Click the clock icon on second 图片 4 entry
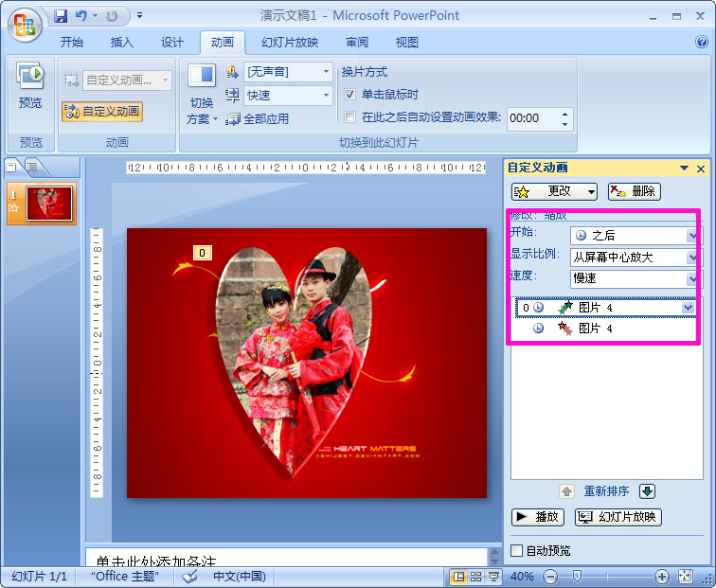716x588 pixels. click(x=538, y=329)
